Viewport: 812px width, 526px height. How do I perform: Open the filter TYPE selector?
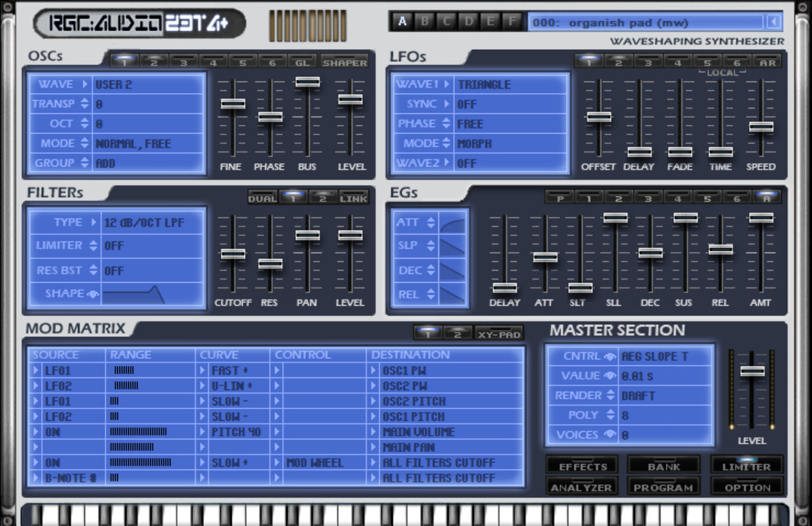(x=94, y=222)
